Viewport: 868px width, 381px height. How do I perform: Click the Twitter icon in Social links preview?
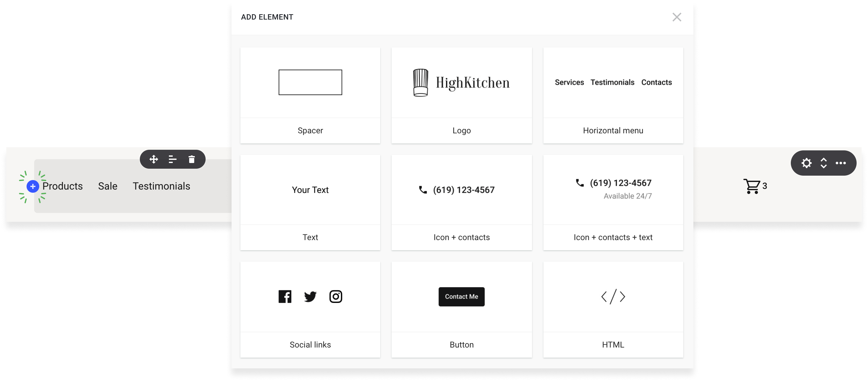[310, 297]
